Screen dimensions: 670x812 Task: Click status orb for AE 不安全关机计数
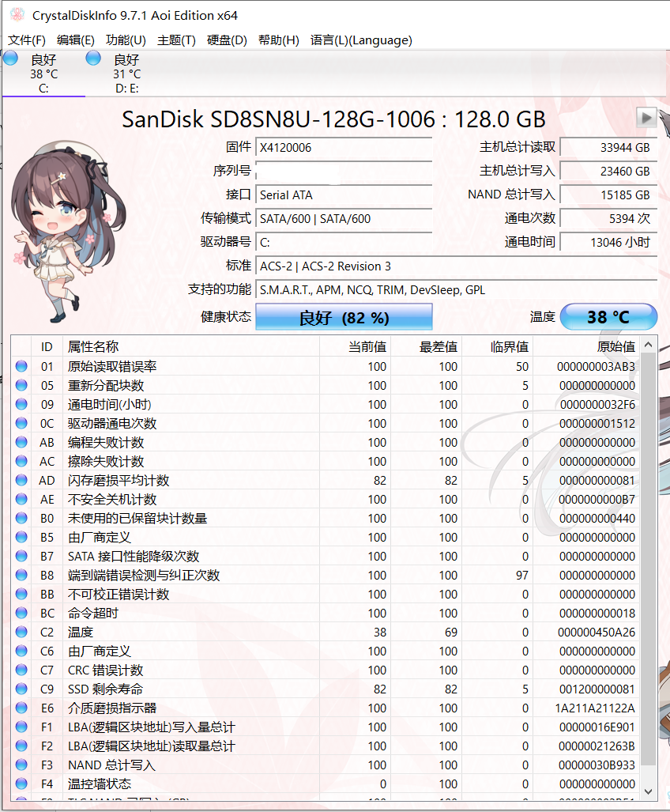(21, 499)
